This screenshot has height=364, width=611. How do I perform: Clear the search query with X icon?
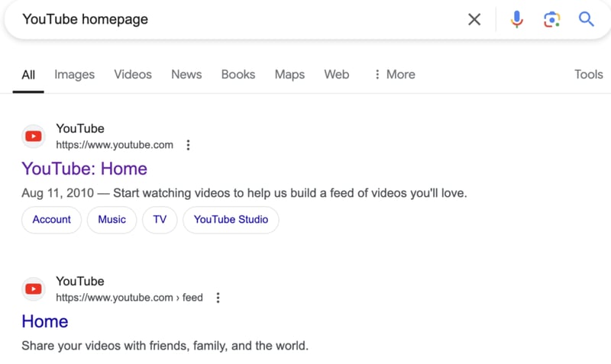pos(474,19)
